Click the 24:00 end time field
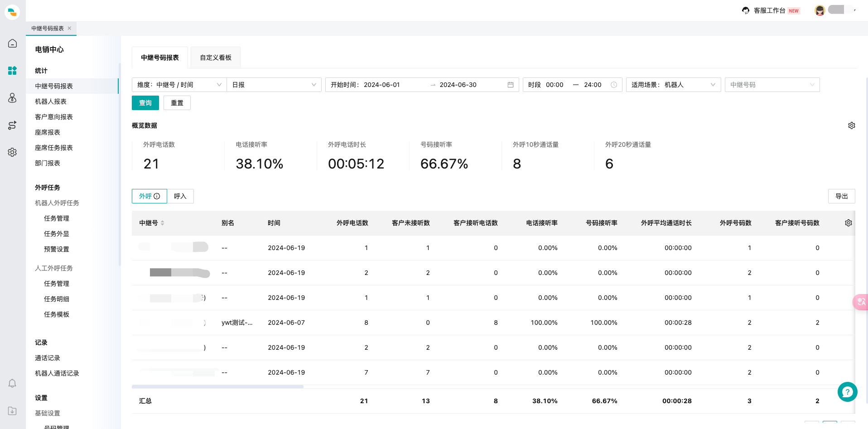The image size is (868, 429). (593, 85)
